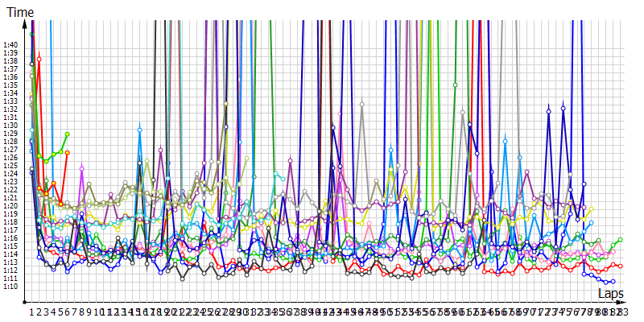Viewport: 644px width, 322px height.
Task: Select the yellow line's last marker near lap 79
Action: 592,209
